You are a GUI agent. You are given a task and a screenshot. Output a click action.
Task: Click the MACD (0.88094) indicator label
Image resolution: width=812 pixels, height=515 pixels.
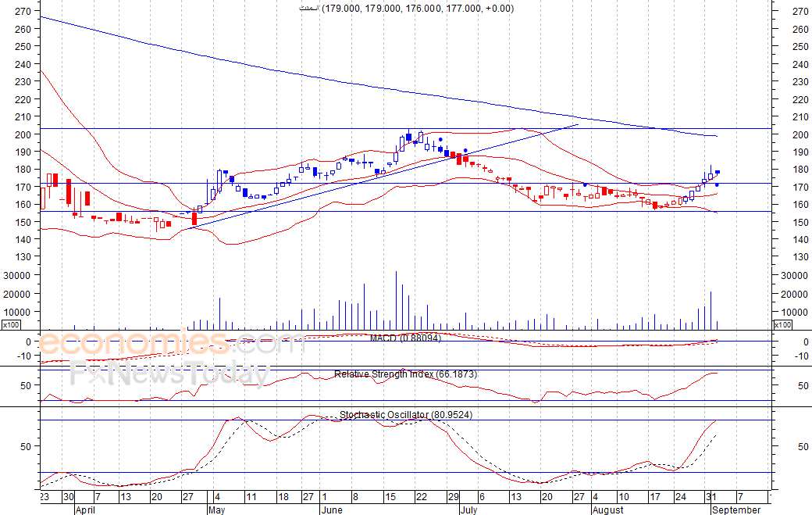(x=405, y=338)
